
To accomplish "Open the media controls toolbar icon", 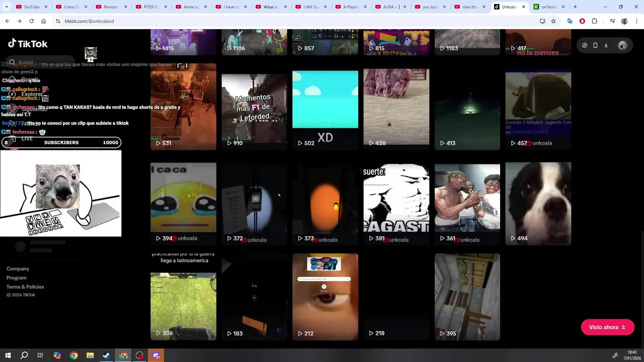I will 612,21.
